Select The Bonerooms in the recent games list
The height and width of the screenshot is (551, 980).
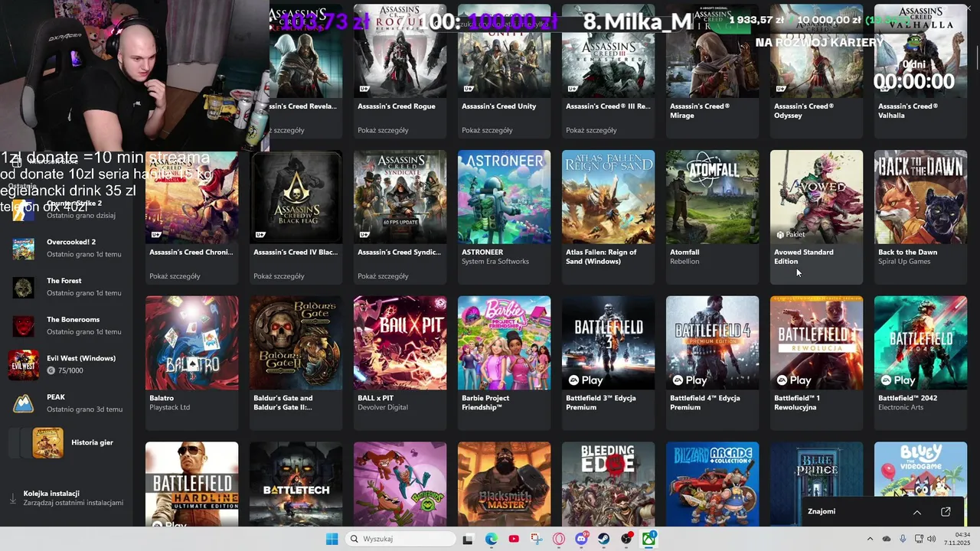click(67, 326)
